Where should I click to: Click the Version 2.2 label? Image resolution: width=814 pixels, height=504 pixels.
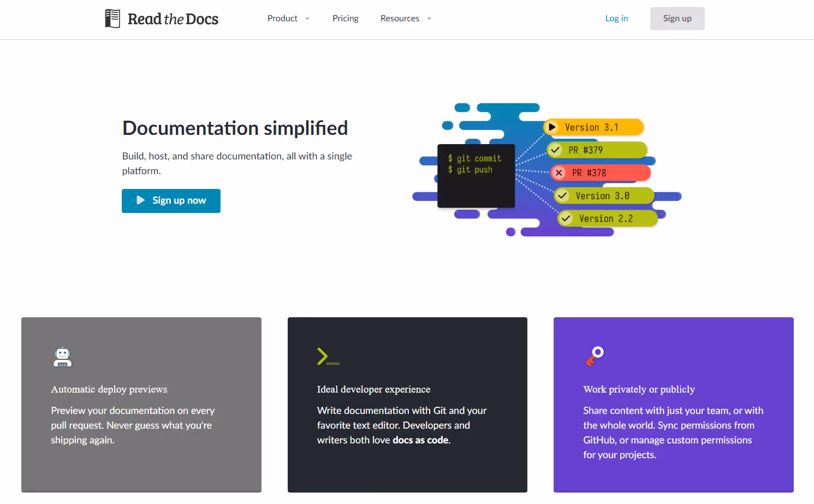point(607,218)
